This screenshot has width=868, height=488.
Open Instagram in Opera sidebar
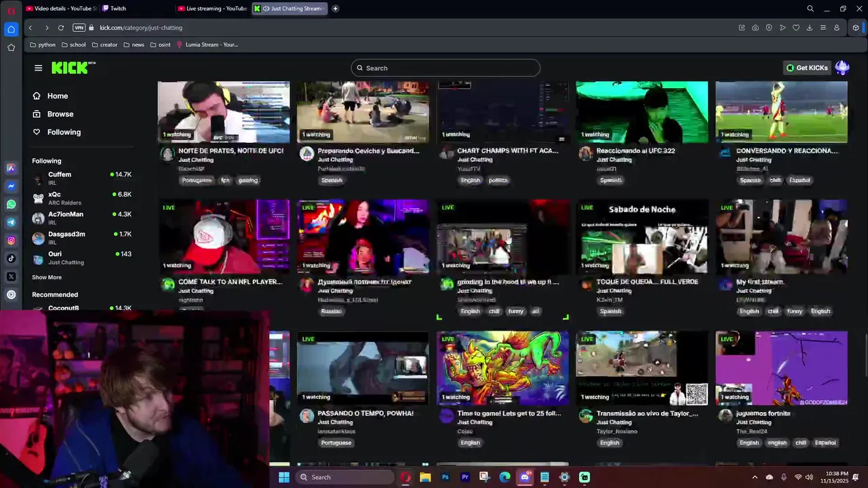tap(11, 241)
